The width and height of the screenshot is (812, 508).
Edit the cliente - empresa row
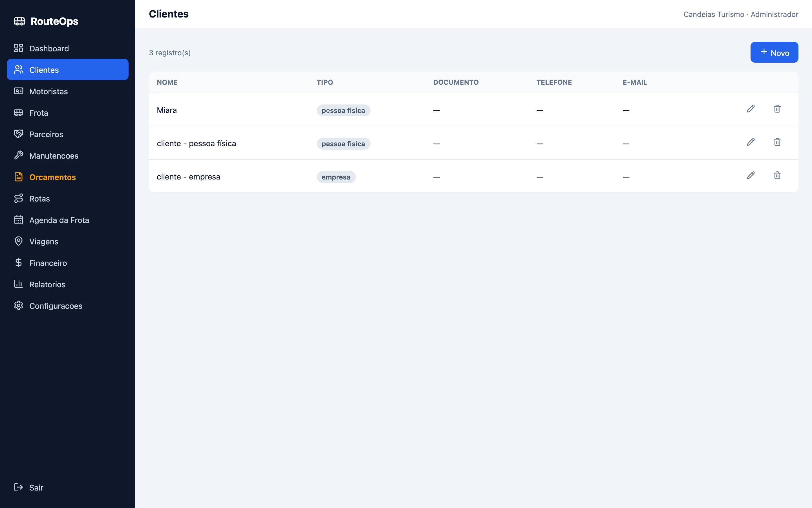(751, 175)
